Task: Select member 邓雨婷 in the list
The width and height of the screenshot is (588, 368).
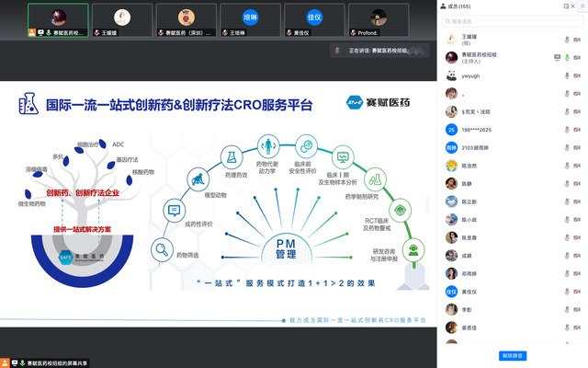Action: pyautogui.click(x=513, y=274)
